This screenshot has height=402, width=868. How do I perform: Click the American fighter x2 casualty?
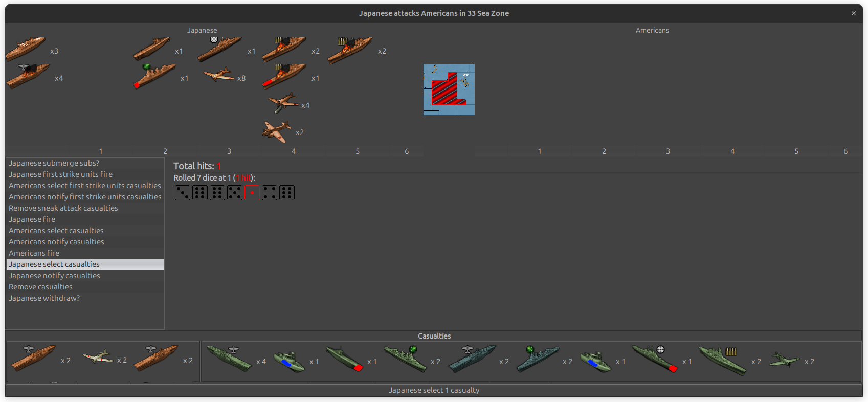click(x=784, y=360)
